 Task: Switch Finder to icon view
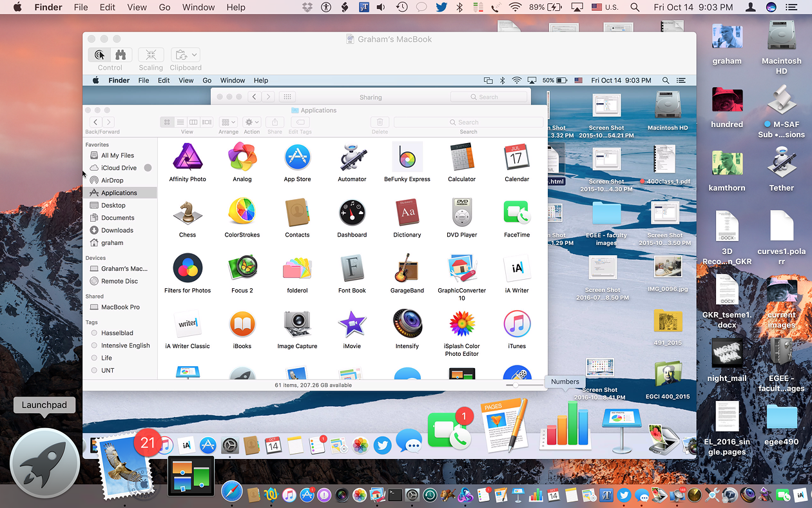[x=167, y=122]
